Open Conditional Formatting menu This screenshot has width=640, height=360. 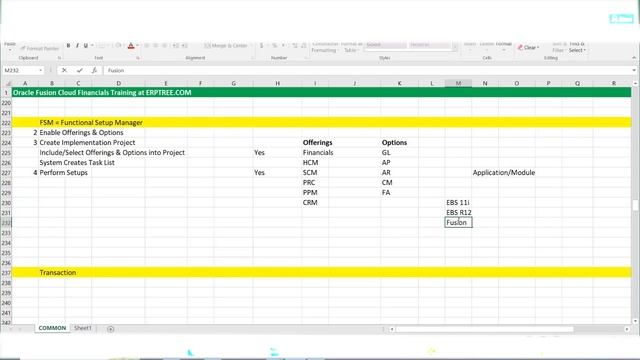click(325, 47)
